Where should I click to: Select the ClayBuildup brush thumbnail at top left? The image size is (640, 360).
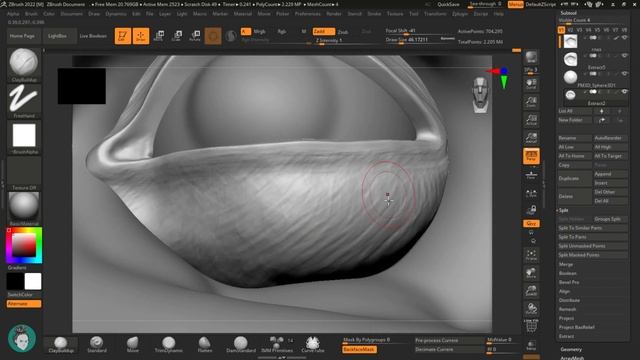[x=24, y=65]
